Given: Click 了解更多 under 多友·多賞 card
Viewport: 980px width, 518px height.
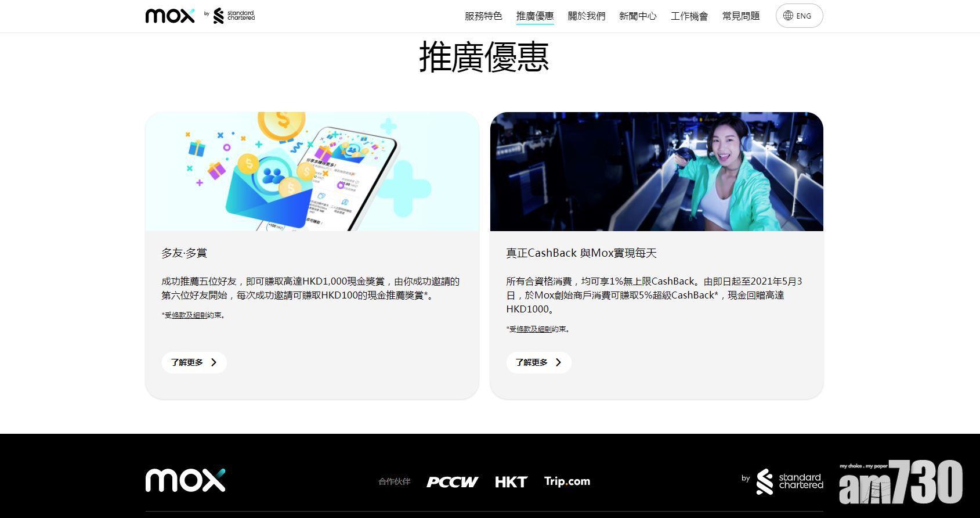Looking at the screenshot, I should (x=194, y=362).
